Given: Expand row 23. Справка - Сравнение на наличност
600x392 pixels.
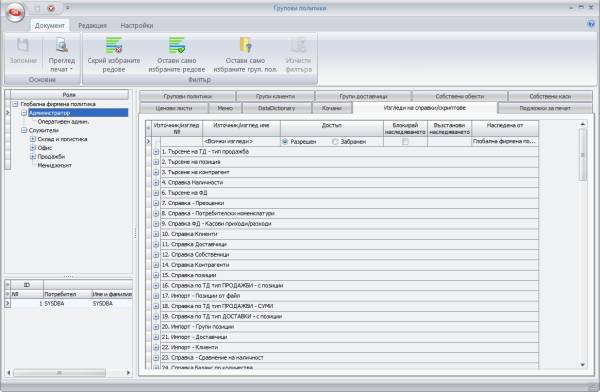Looking at the screenshot, I should [156, 358].
